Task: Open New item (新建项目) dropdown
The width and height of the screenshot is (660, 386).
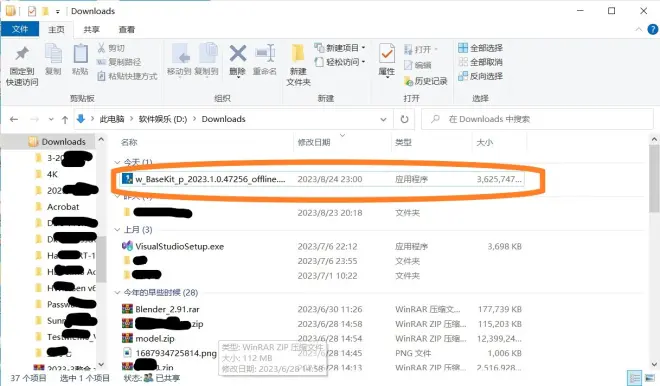Action: pos(340,48)
